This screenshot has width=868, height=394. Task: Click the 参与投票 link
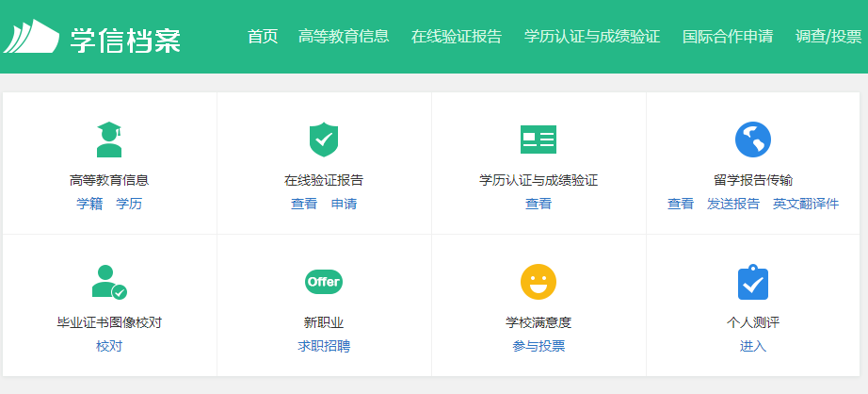coord(538,346)
